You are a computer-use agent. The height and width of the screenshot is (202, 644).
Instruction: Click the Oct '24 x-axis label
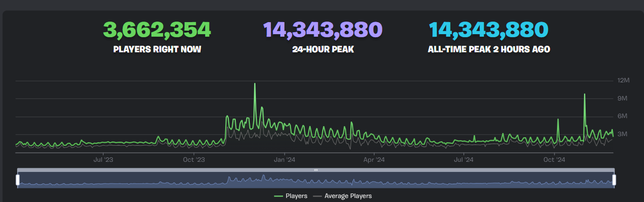coord(555,160)
